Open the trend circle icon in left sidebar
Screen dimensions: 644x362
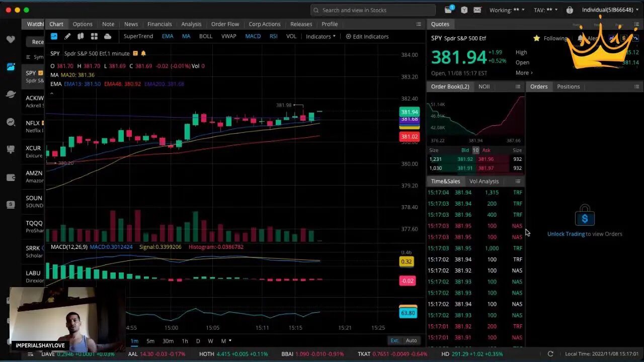tap(11, 122)
